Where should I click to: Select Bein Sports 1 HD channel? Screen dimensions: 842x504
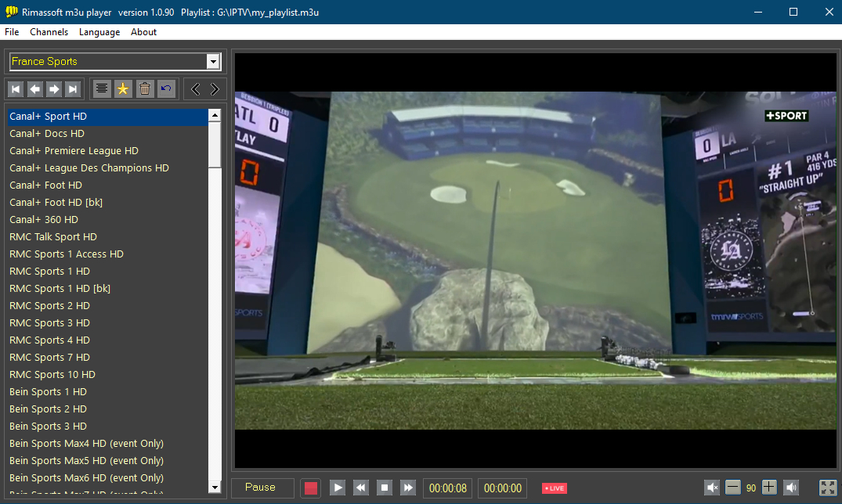(x=107, y=392)
